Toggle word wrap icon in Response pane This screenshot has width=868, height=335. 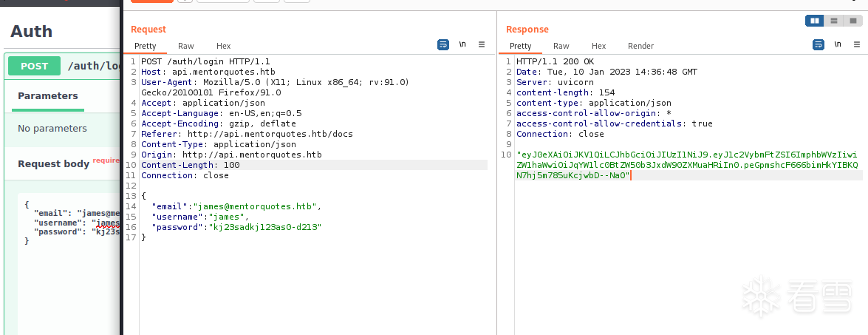[x=819, y=44]
